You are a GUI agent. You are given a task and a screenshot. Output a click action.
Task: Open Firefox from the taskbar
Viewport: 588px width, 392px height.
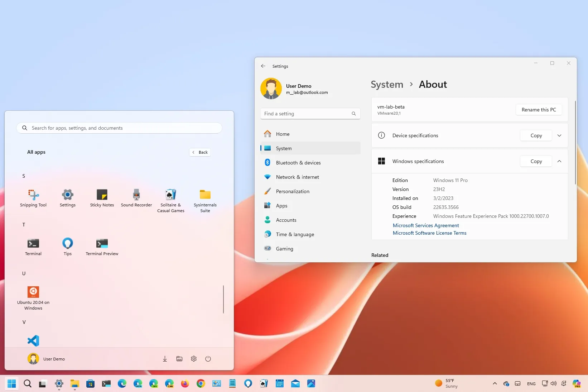[185, 384]
